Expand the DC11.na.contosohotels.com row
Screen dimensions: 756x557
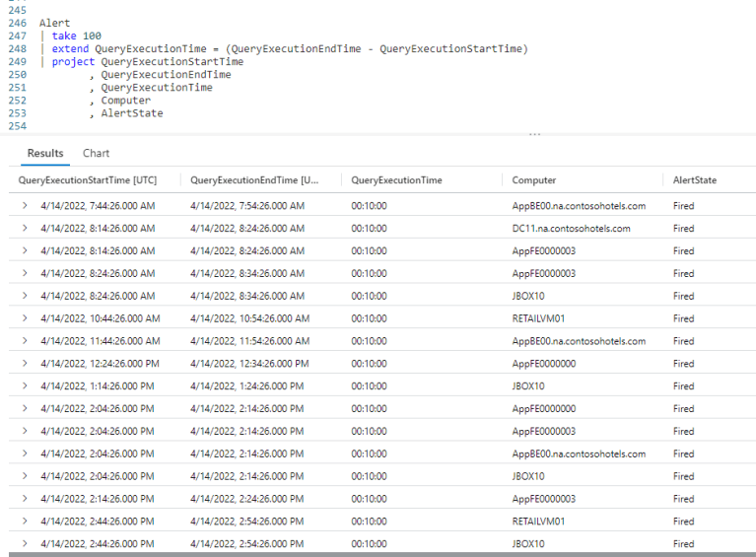click(x=25, y=228)
